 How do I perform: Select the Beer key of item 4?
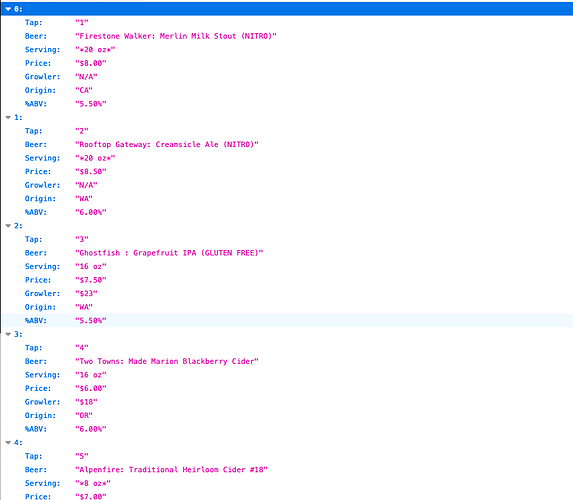tap(36, 470)
